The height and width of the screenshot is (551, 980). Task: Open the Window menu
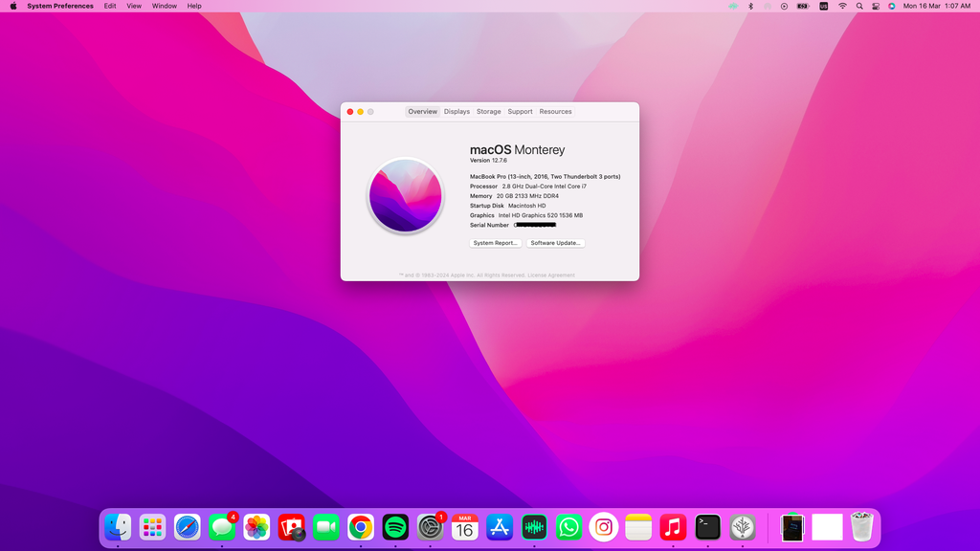[165, 6]
